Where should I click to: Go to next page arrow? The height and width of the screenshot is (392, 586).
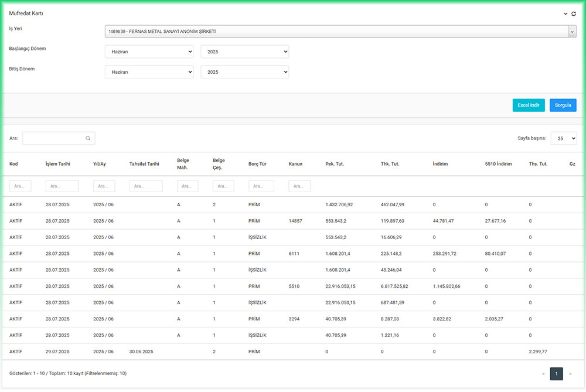point(570,373)
